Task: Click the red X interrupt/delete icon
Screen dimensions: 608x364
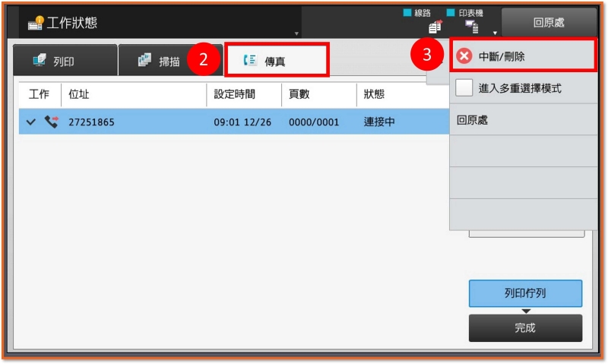Action: tap(464, 56)
